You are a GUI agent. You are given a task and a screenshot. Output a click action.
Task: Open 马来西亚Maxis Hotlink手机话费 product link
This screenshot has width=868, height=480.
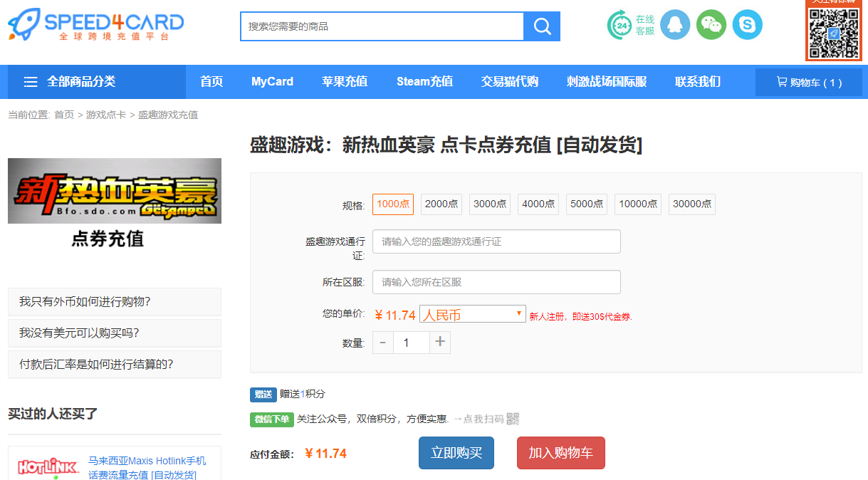(147, 468)
